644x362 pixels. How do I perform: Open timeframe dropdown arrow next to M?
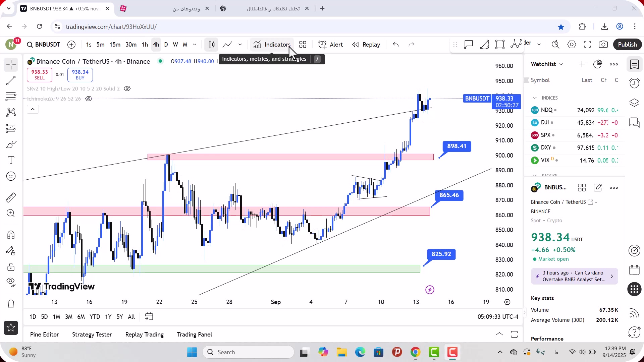click(x=195, y=45)
